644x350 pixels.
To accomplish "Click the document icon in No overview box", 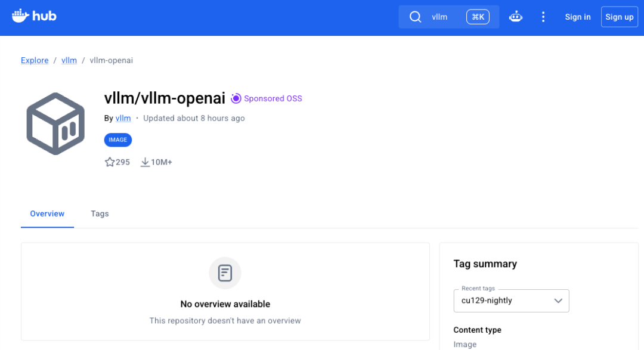I will tap(225, 272).
